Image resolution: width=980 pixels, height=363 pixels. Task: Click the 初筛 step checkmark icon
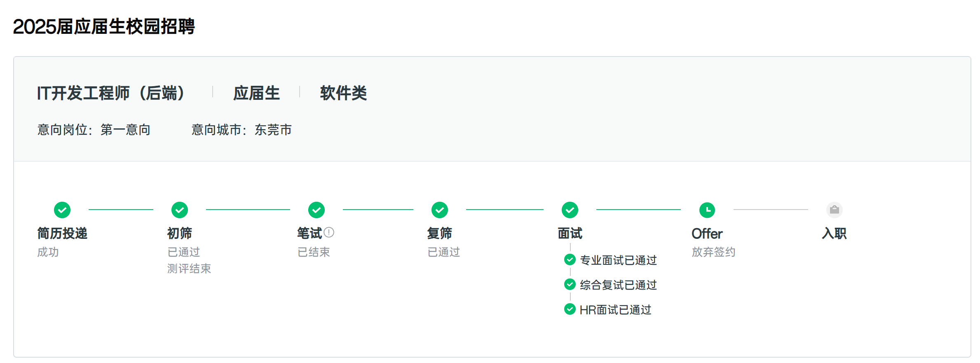coord(180,210)
